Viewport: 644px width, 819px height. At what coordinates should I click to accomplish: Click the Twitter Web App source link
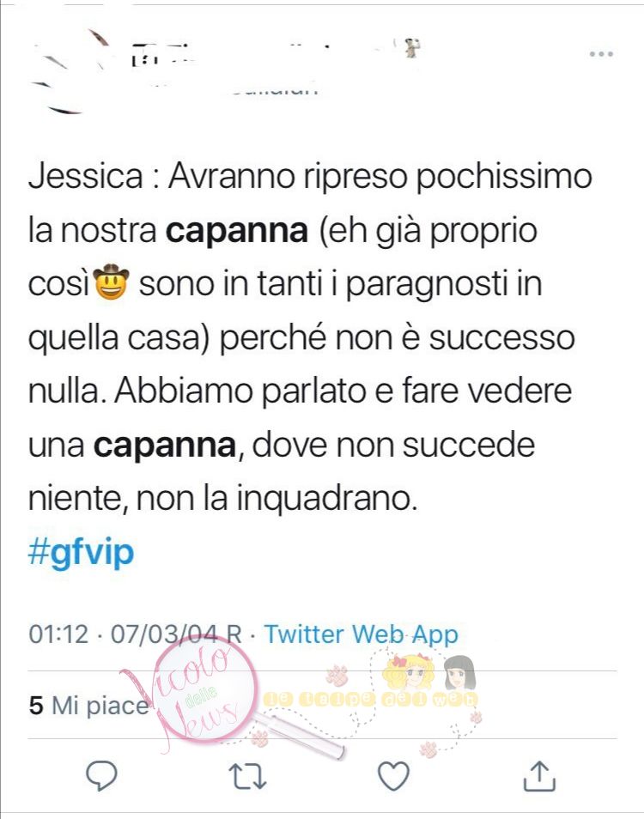(x=361, y=634)
